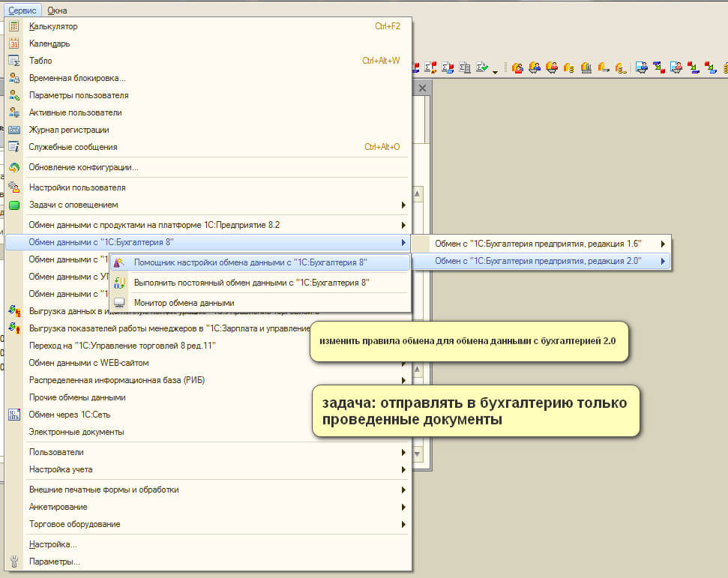
Task: Open Калькулятор from the Сервис menu
Action: point(52,26)
